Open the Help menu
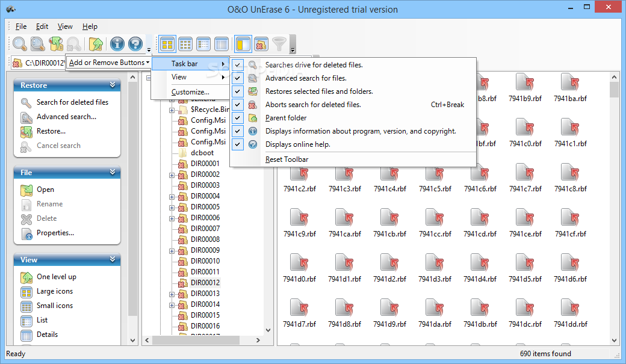The height and width of the screenshot is (364, 626). click(90, 26)
